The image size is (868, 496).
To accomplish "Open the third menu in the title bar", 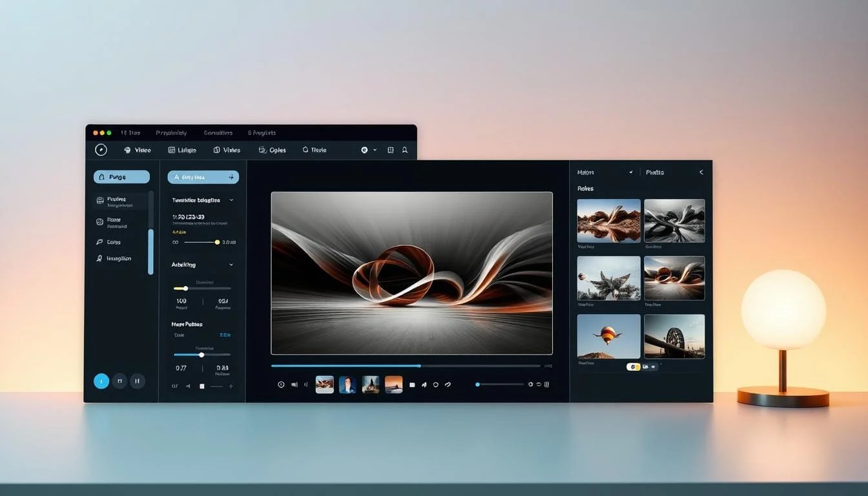I will [218, 133].
